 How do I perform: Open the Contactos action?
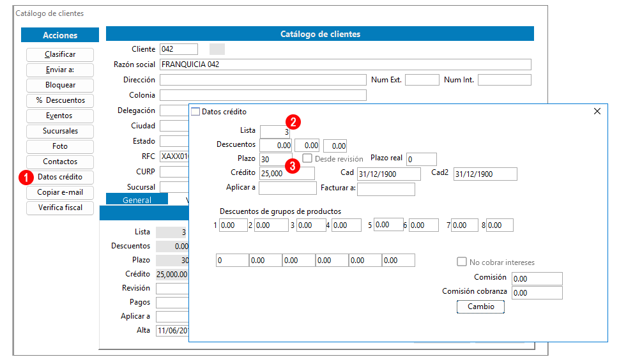click(x=60, y=162)
